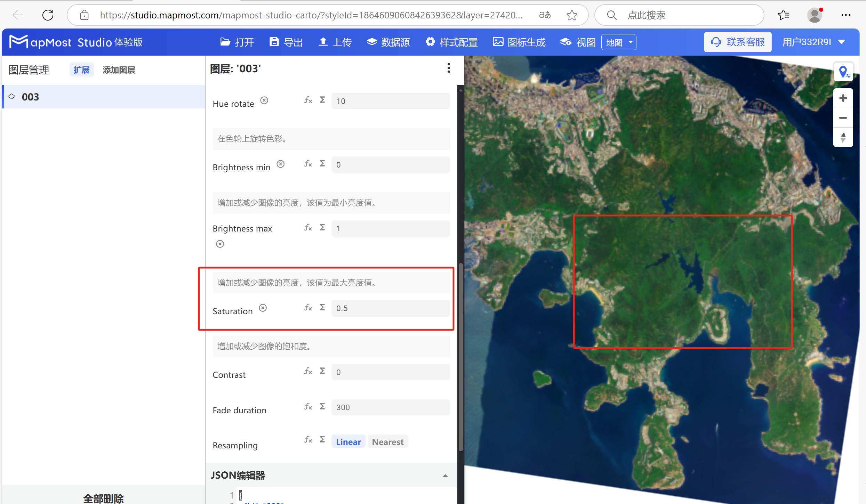866x504 pixels.
Task: Select Linear resampling option
Action: tap(348, 441)
